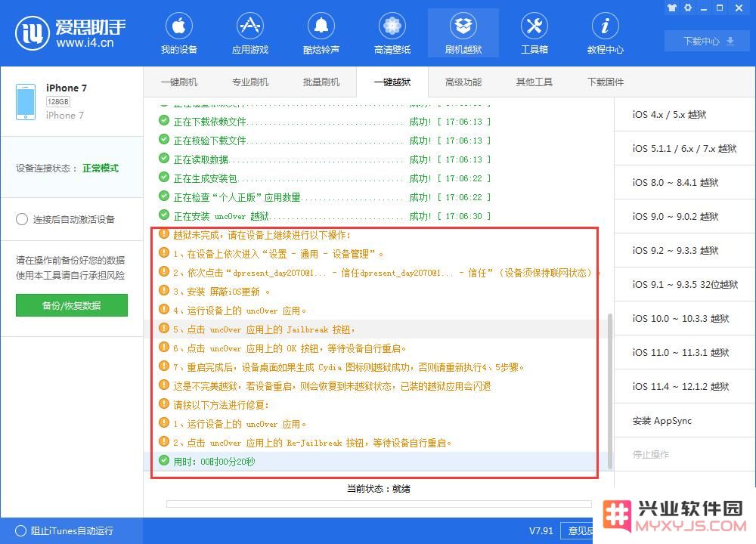Viewport: 756px width, 544px height.
Task: Click the iPhone 7 device thumbnail
Action: [x=26, y=102]
